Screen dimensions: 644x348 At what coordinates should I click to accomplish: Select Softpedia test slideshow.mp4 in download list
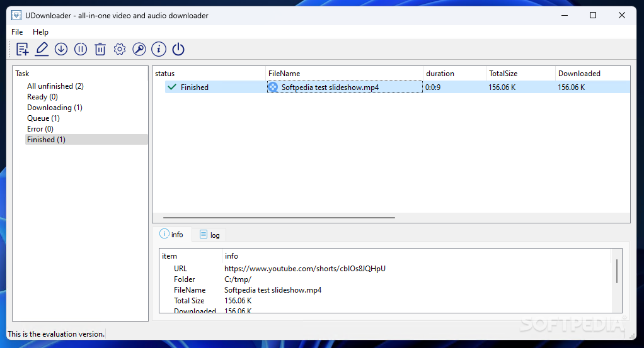coord(345,87)
